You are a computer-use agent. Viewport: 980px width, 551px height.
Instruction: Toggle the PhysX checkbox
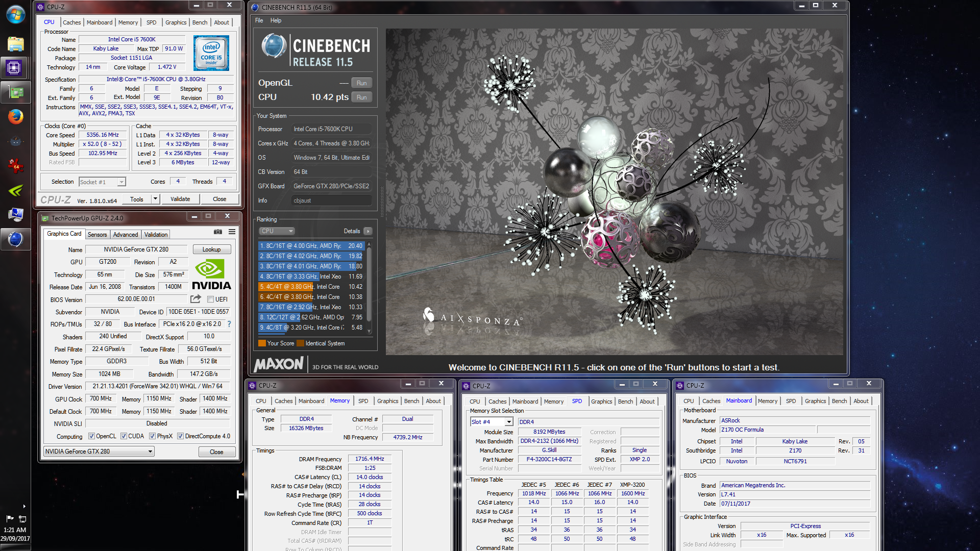[152, 436]
